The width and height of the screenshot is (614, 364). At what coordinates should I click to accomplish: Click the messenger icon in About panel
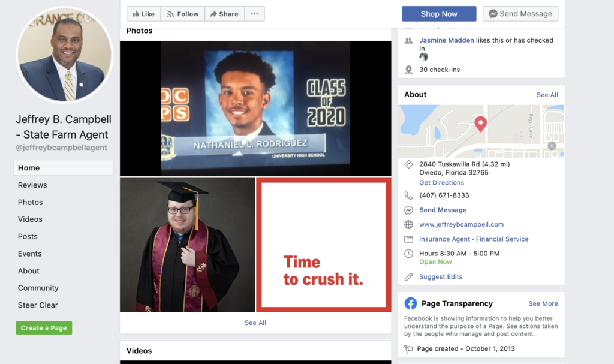[408, 210]
